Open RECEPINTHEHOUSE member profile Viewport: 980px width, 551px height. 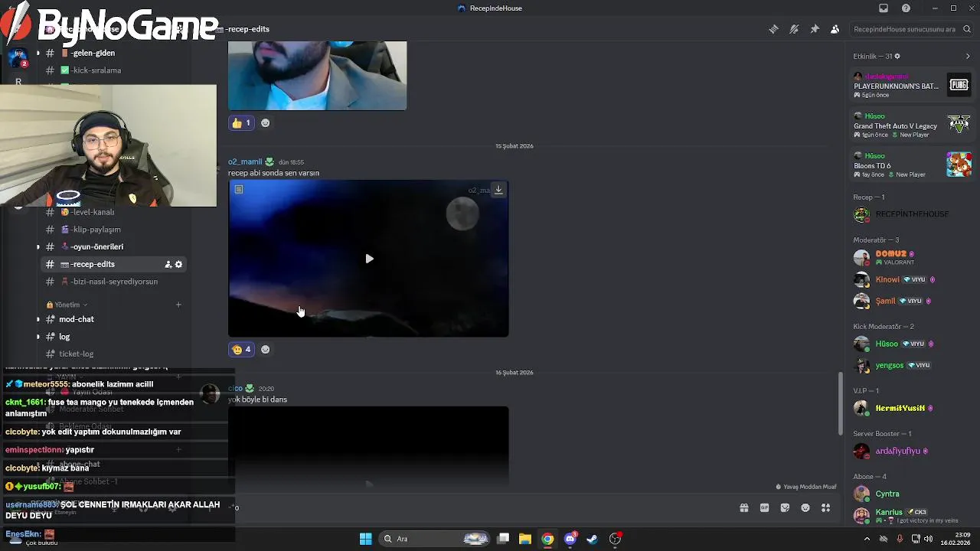(911, 214)
